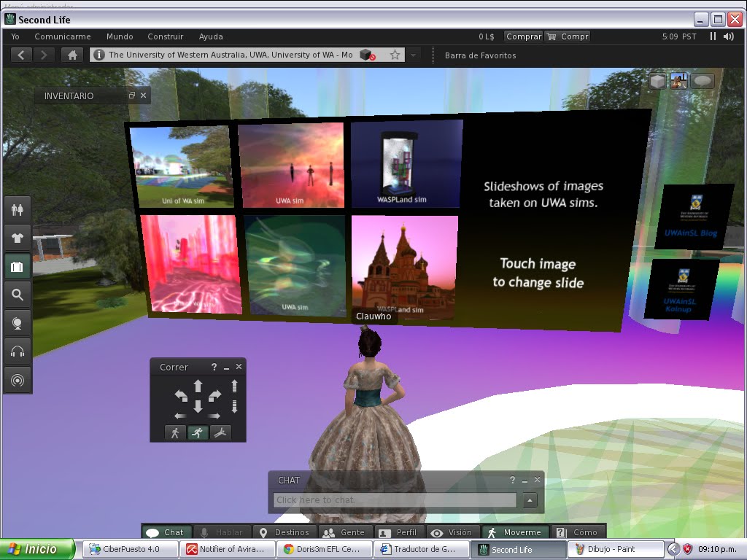
Task: Click the location address bar field
Action: click(247, 55)
